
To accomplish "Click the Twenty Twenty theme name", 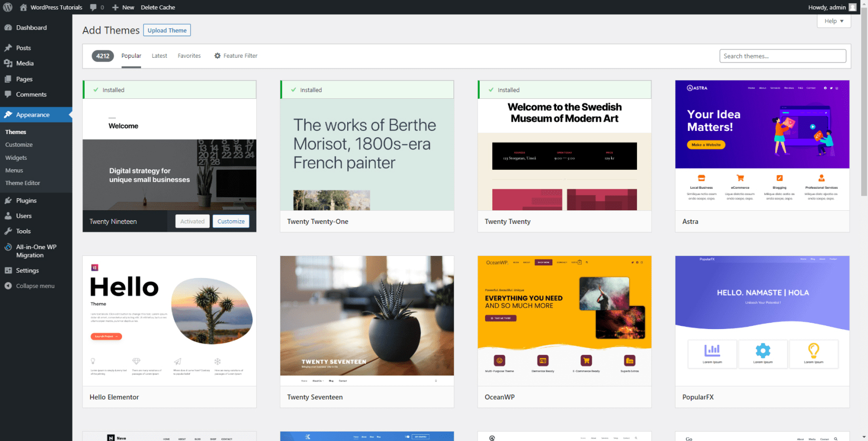I will point(508,222).
